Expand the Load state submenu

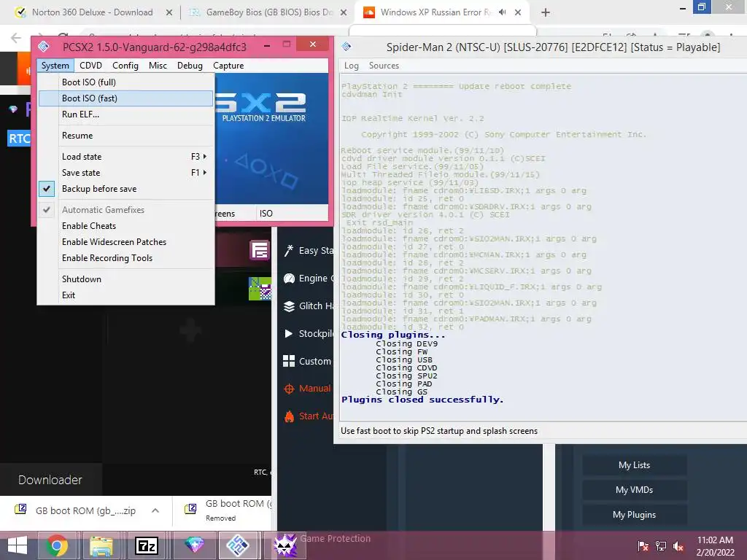pos(125,157)
